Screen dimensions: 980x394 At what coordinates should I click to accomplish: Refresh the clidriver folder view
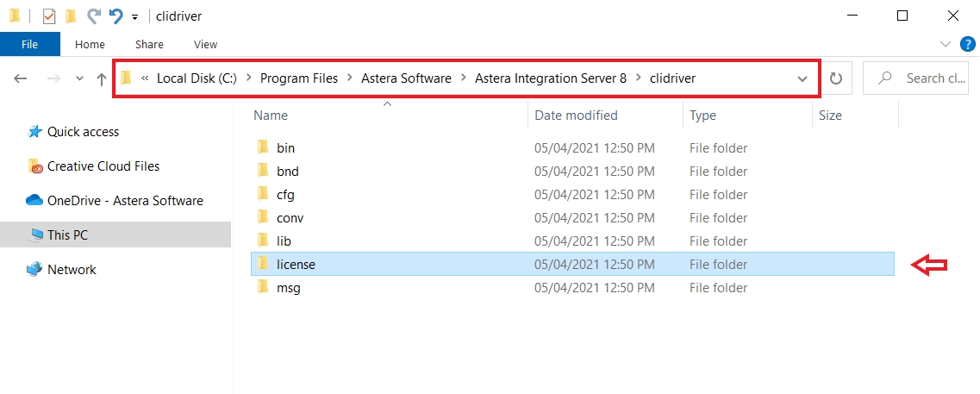click(835, 78)
